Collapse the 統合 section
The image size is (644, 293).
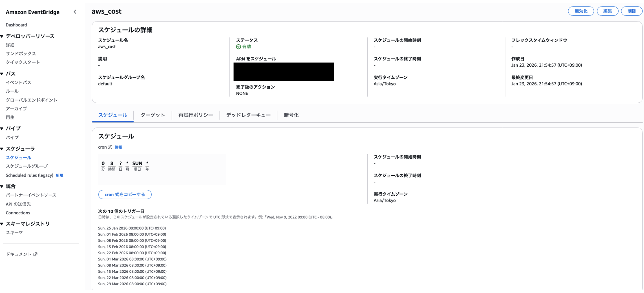point(2,186)
